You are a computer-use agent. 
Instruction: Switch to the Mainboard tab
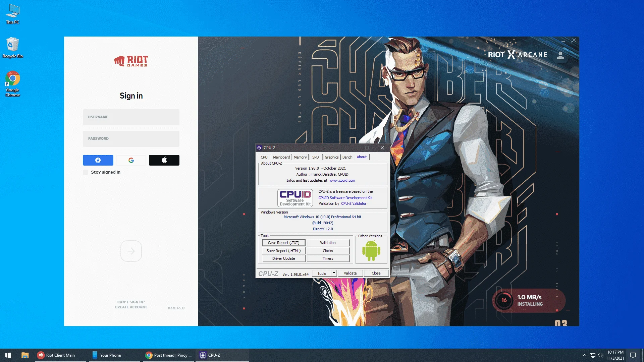[281, 157]
